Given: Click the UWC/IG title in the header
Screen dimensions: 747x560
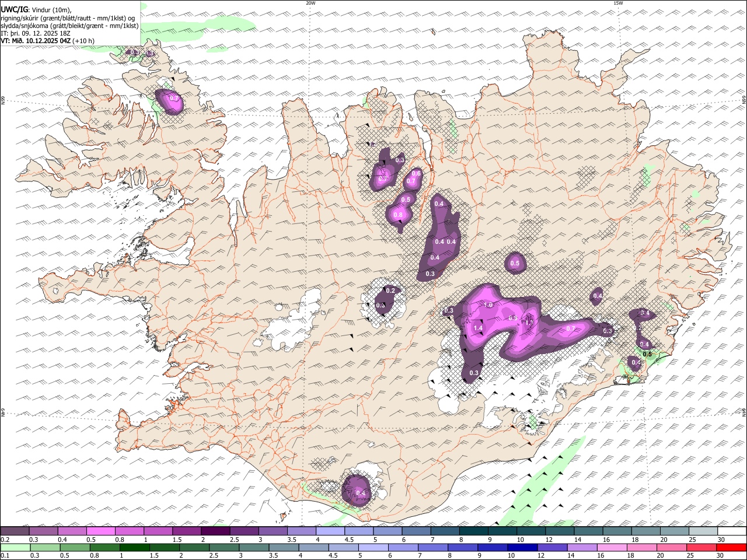Looking at the screenshot, I should [15, 9].
